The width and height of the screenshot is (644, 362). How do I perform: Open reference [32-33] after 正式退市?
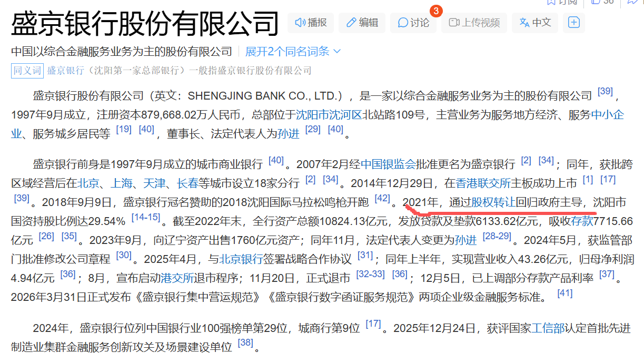coord(371,274)
